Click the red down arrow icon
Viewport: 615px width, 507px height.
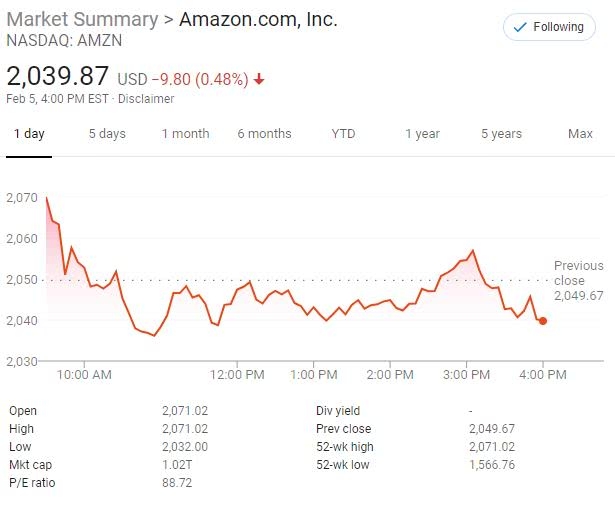[259, 79]
